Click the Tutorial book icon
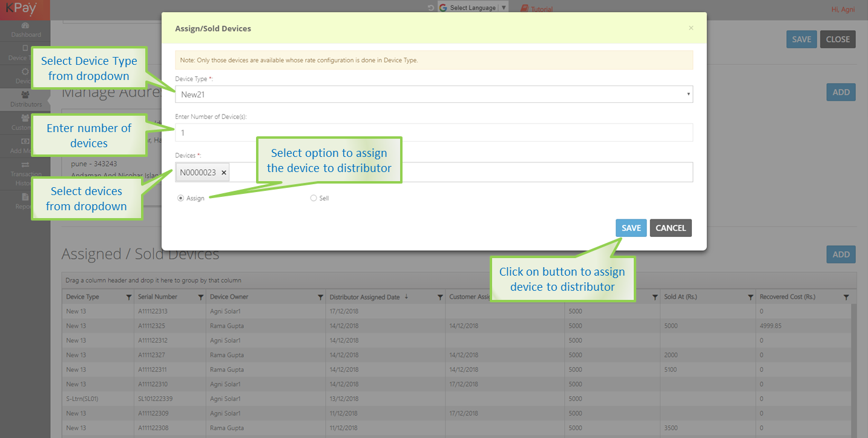The height and width of the screenshot is (438, 868). (x=524, y=9)
